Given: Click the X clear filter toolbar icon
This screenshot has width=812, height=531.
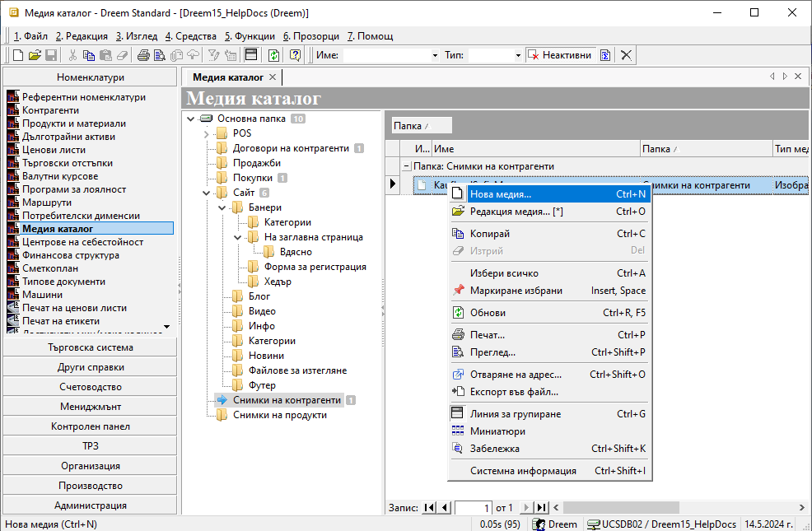Looking at the screenshot, I should click(x=627, y=55).
